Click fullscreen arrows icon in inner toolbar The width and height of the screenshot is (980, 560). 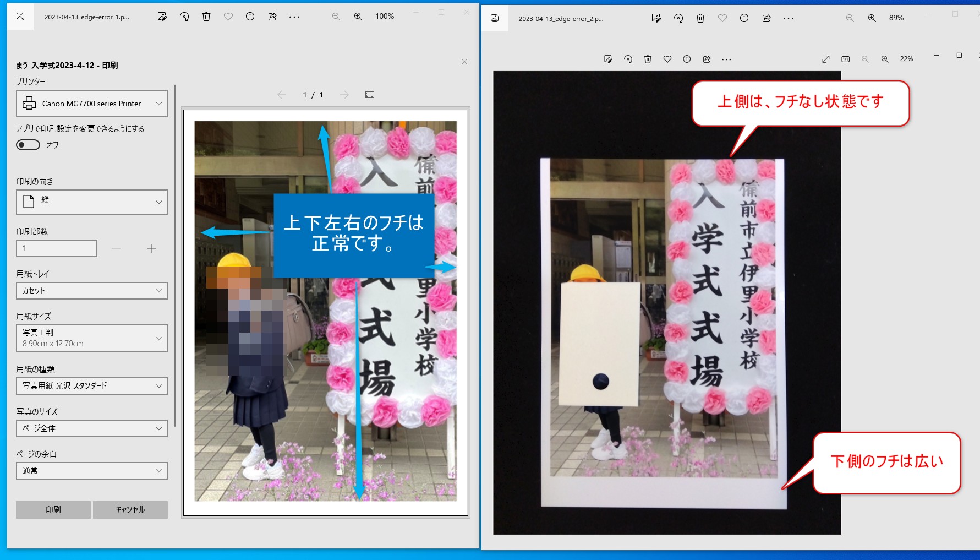[x=826, y=59]
